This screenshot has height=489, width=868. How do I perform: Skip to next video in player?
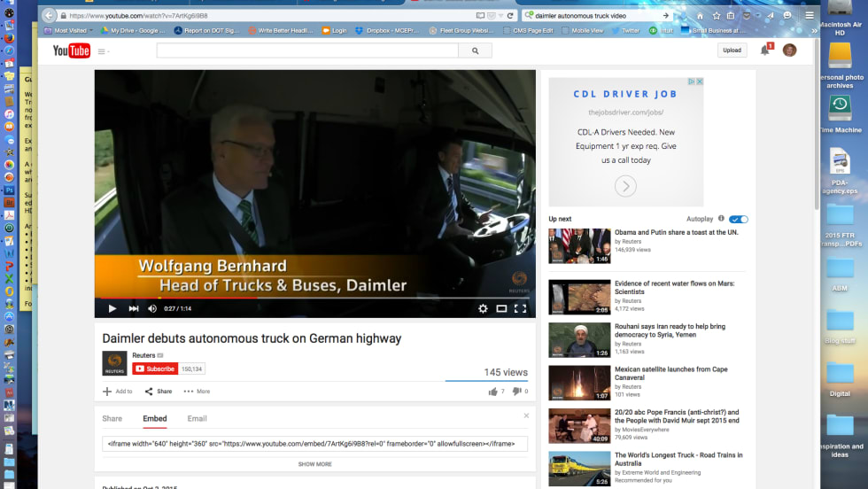pos(134,308)
